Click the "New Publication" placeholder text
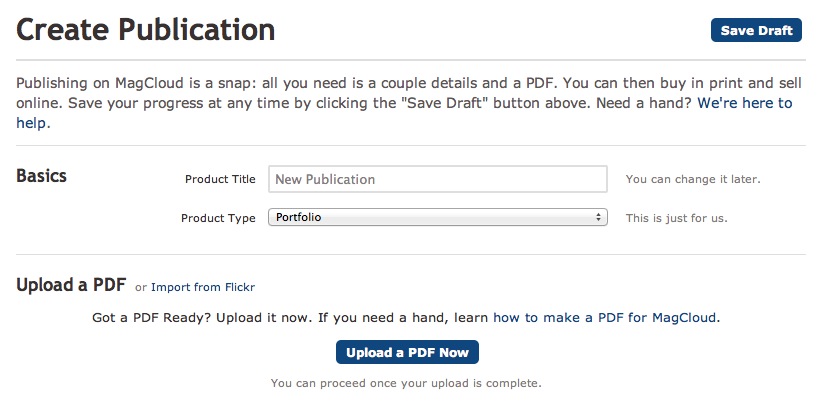Viewport: 836px width, 412px height. point(326,180)
